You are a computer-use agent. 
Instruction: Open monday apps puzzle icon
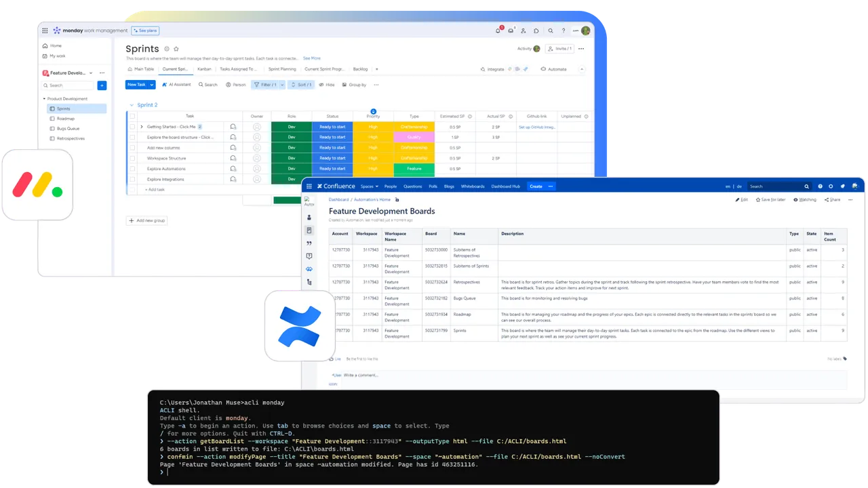coord(536,30)
